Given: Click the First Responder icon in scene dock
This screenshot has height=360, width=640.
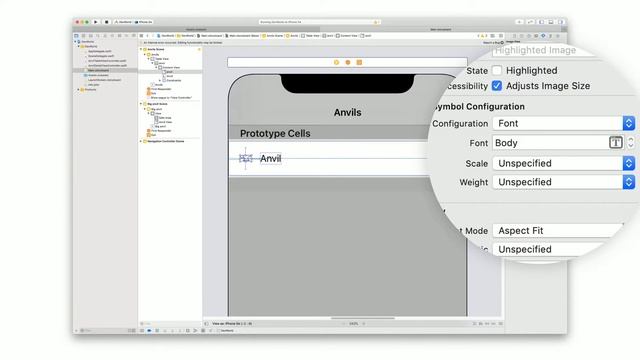Looking at the screenshot, I should coord(348,62).
